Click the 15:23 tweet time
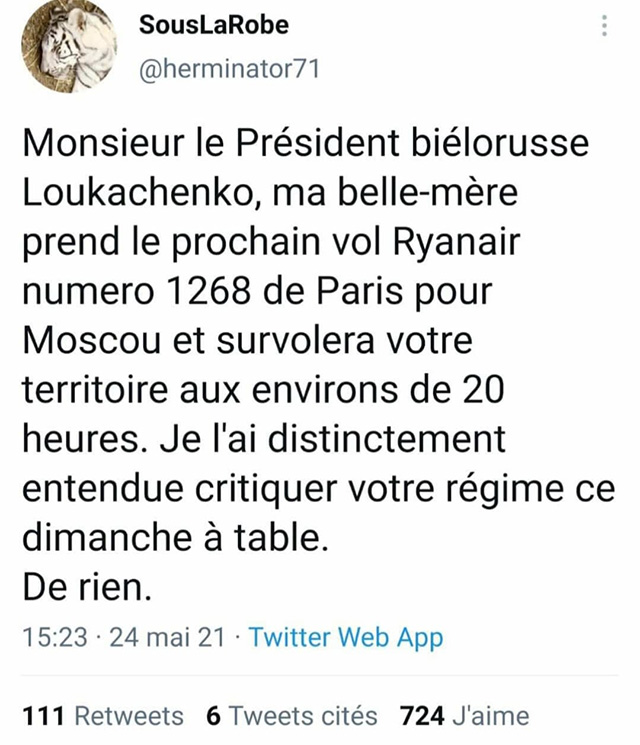The width and height of the screenshot is (640, 745). click(x=54, y=637)
